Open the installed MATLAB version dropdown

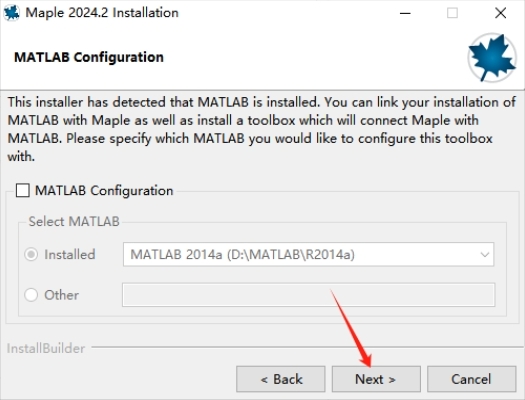coord(308,254)
